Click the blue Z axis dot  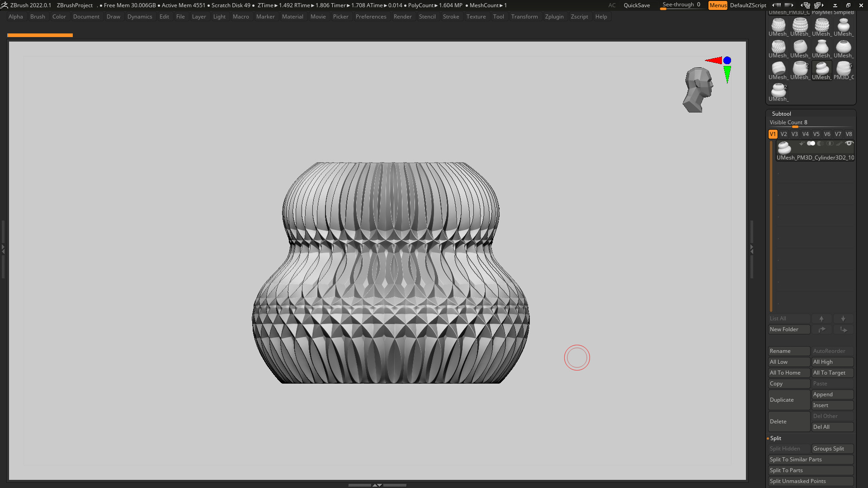(727, 60)
